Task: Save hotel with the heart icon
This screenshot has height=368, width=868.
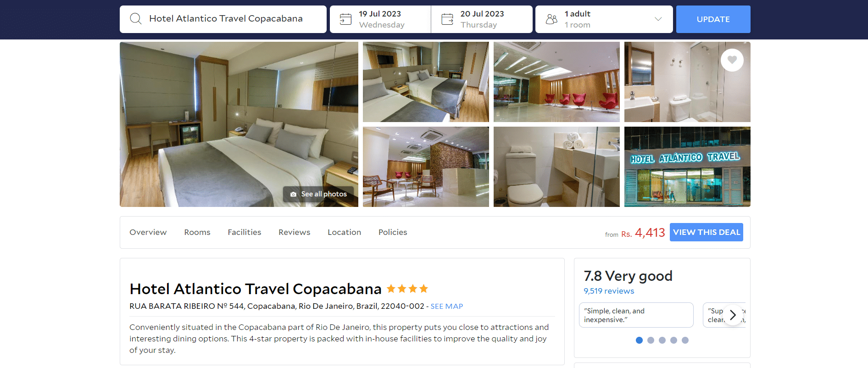Action: 732,60
